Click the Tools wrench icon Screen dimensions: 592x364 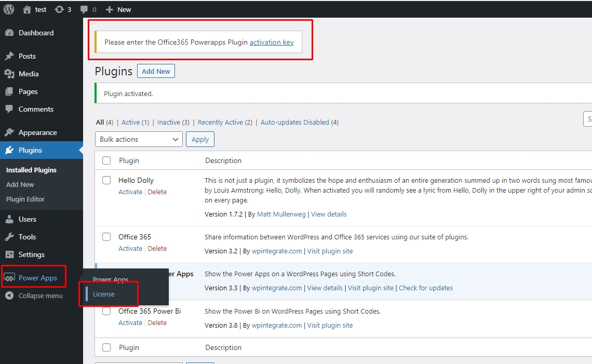click(x=9, y=237)
